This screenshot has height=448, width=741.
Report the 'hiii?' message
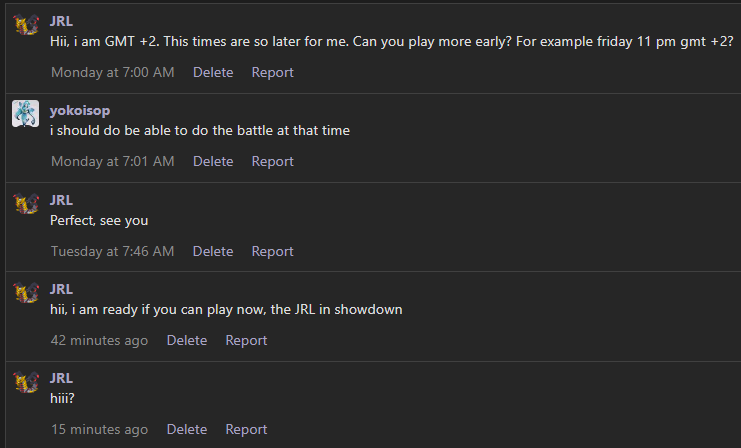pos(246,429)
